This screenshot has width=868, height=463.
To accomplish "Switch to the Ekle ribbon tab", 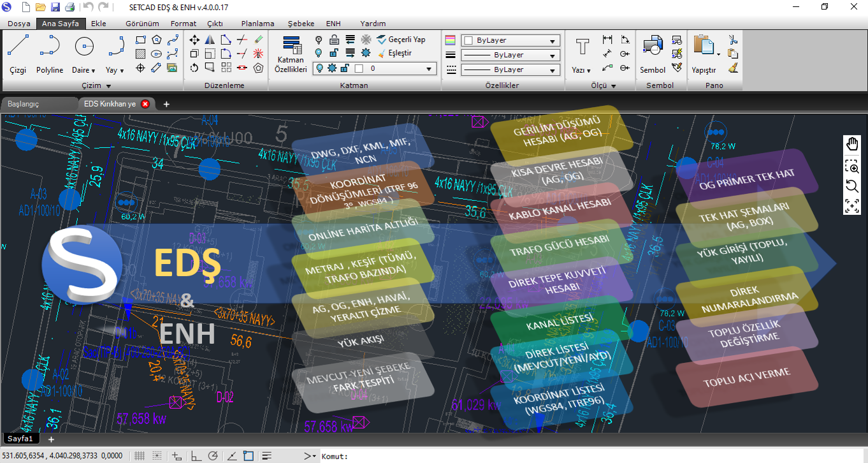I will coord(99,24).
